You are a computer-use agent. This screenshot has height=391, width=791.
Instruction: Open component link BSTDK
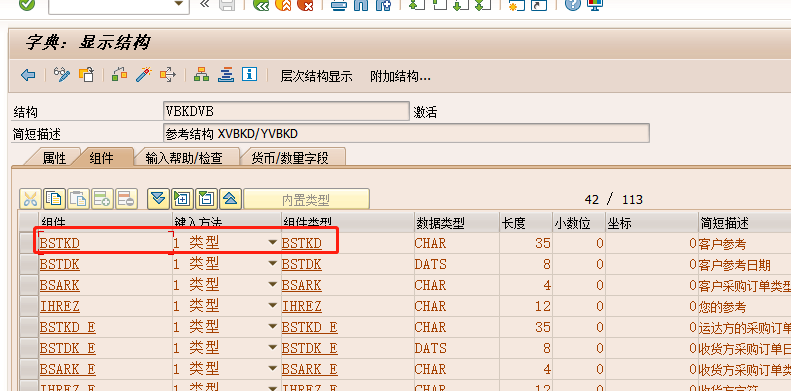[60, 264]
